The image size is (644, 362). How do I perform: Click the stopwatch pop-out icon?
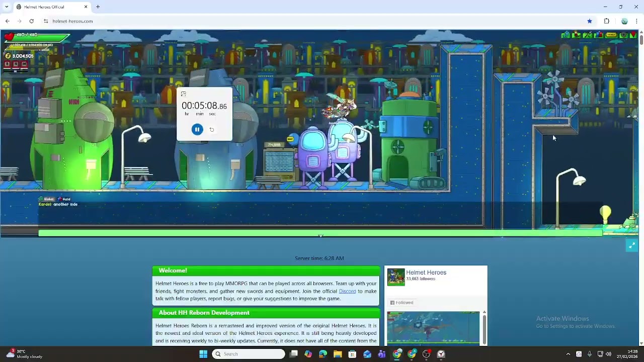point(183,94)
